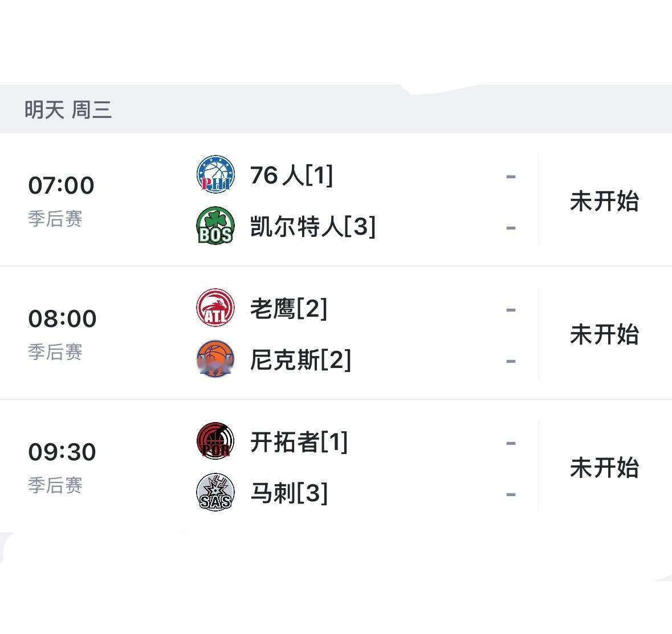672x634 pixels.
Task: Click the 开拓者 (POR) team logo
Action: coord(215,443)
